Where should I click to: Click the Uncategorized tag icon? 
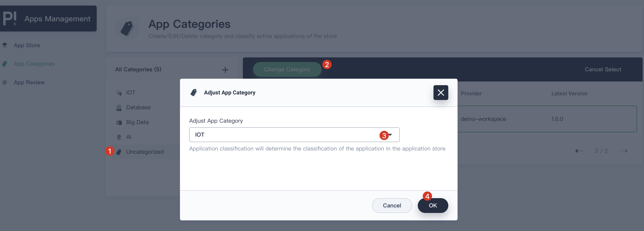pyautogui.click(x=119, y=152)
